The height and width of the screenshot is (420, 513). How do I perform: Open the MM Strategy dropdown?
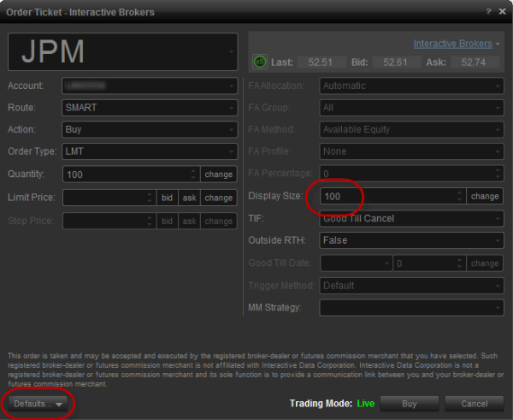click(411, 308)
